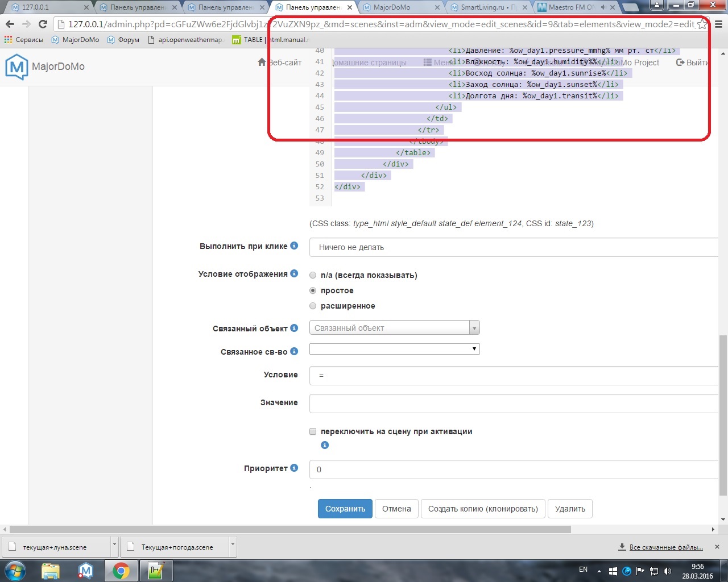
Task: Open the Форум bookmark
Action: pyautogui.click(x=123, y=40)
